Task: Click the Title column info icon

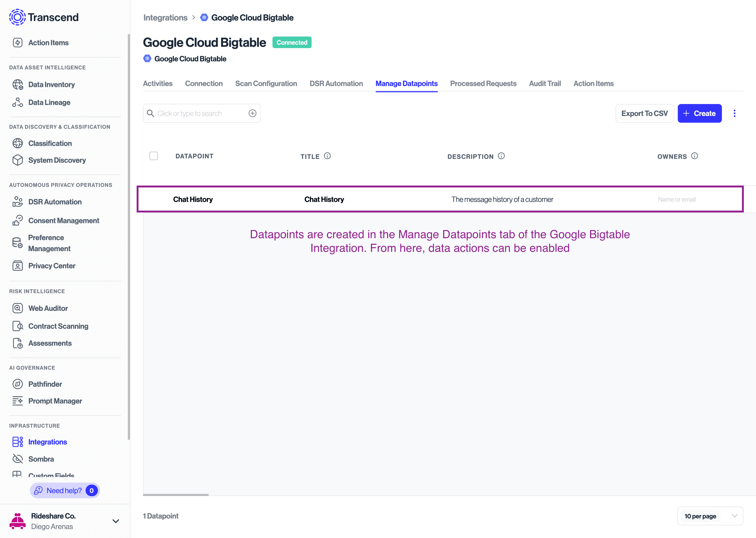Action: click(327, 156)
